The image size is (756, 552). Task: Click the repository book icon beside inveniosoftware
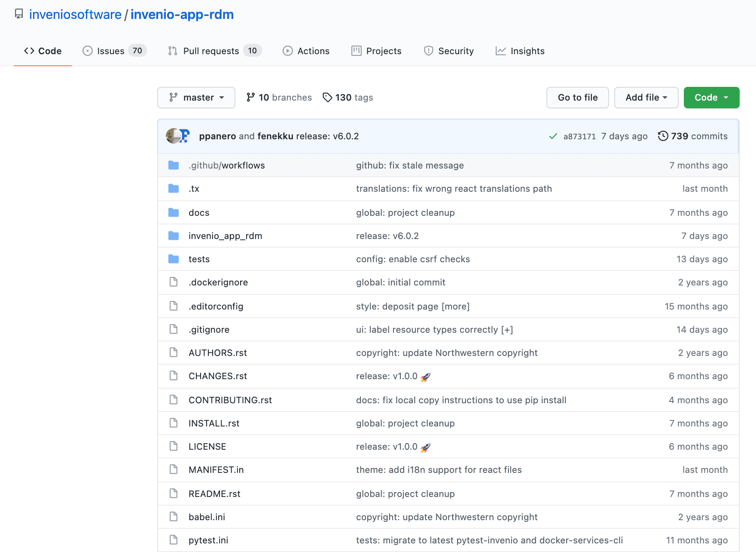(x=19, y=14)
